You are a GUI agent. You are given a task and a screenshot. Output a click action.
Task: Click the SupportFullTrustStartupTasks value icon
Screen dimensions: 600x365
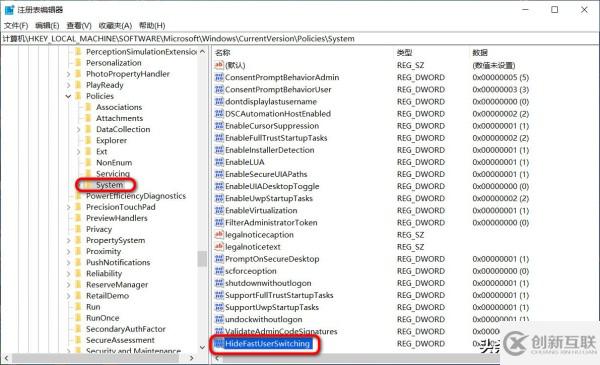pos(219,295)
